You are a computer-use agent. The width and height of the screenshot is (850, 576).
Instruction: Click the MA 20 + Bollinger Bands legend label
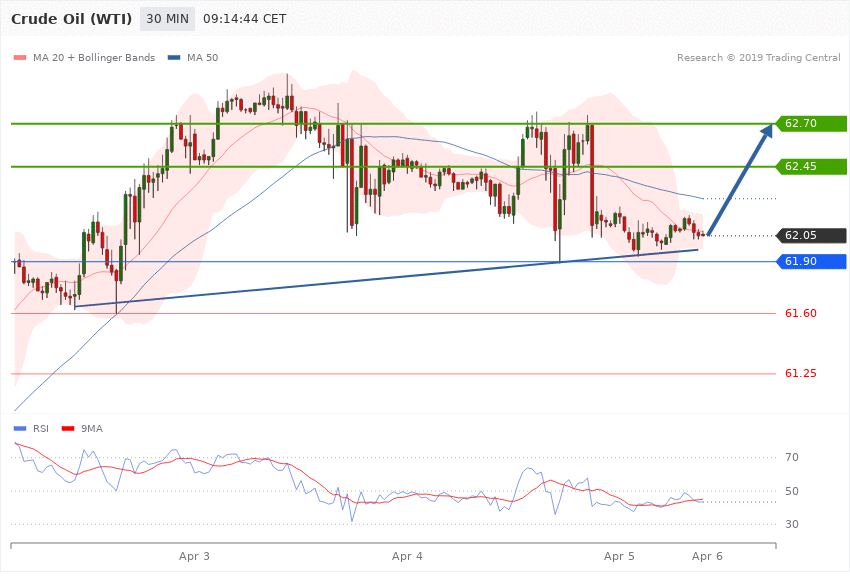(x=94, y=58)
